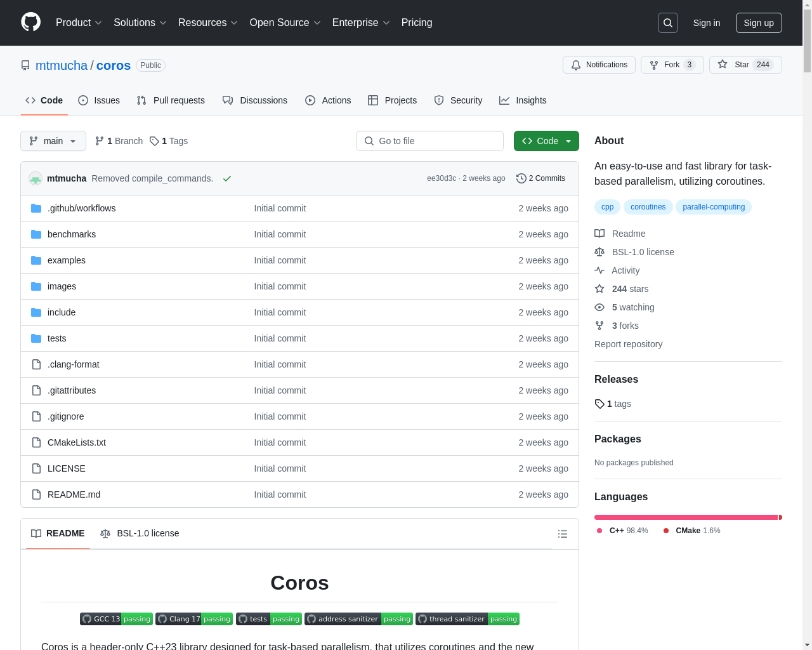Click the tag icon beside 1 tags

coord(599,404)
